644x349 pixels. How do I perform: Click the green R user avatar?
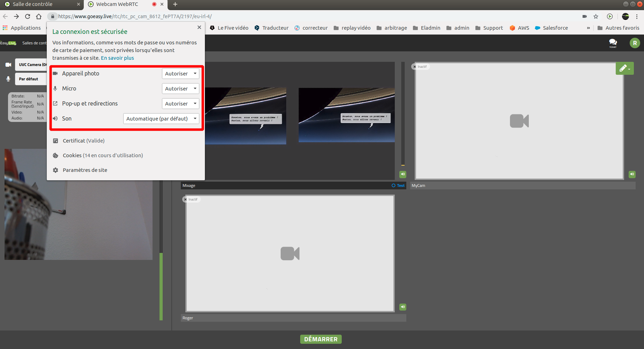coord(635,43)
